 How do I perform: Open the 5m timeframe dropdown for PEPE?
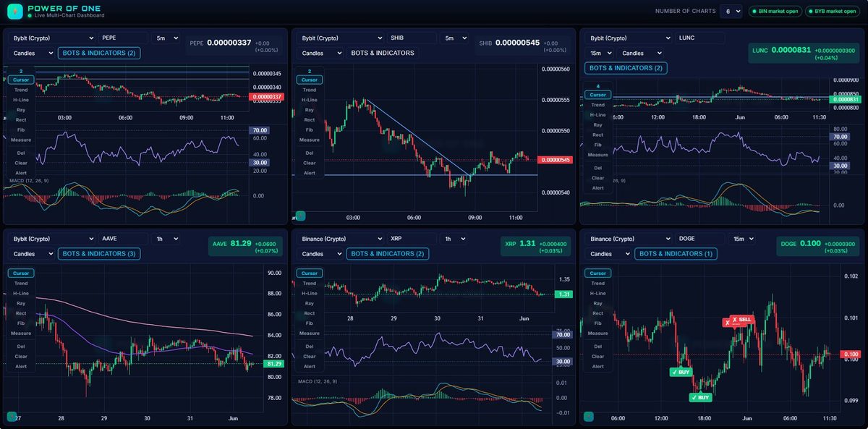coord(166,38)
